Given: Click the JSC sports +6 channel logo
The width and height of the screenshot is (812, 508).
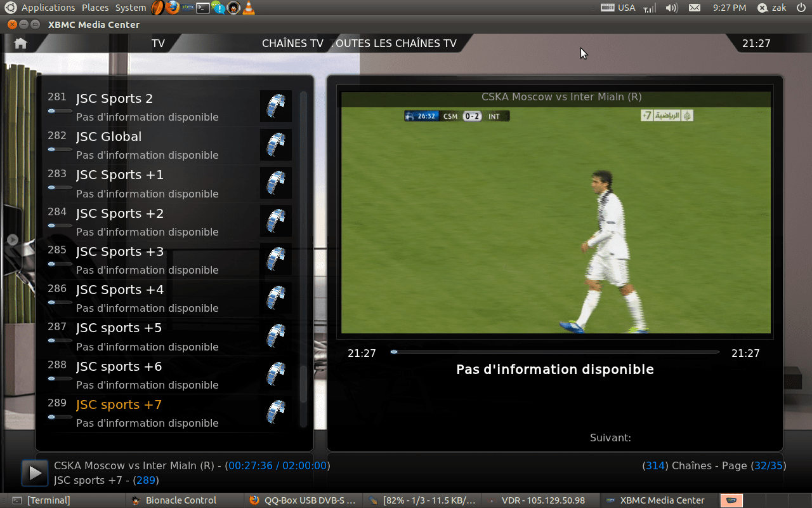Looking at the screenshot, I should [x=276, y=374].
